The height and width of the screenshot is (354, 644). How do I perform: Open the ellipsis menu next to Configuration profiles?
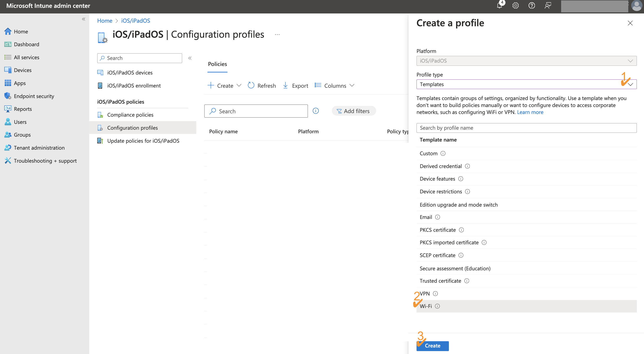click(x=277, y=34)
